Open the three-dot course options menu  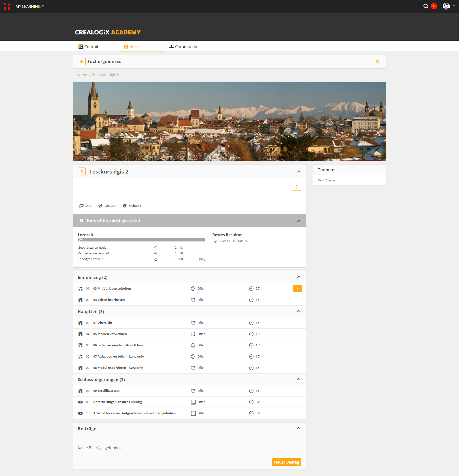tap(296, 187)
